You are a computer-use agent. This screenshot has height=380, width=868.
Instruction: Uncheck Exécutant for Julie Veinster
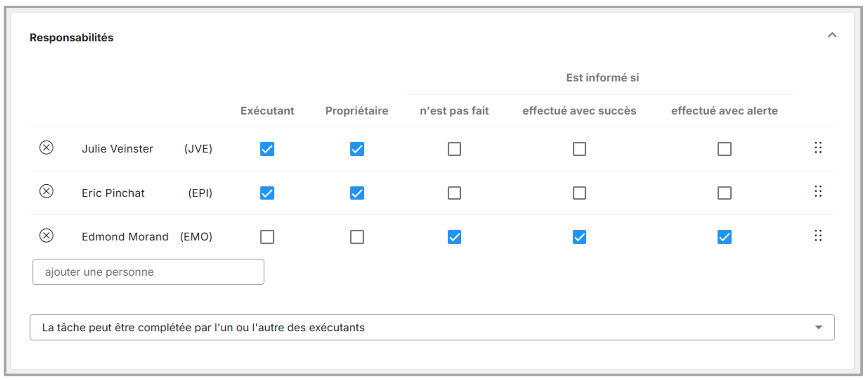[267, 149]
